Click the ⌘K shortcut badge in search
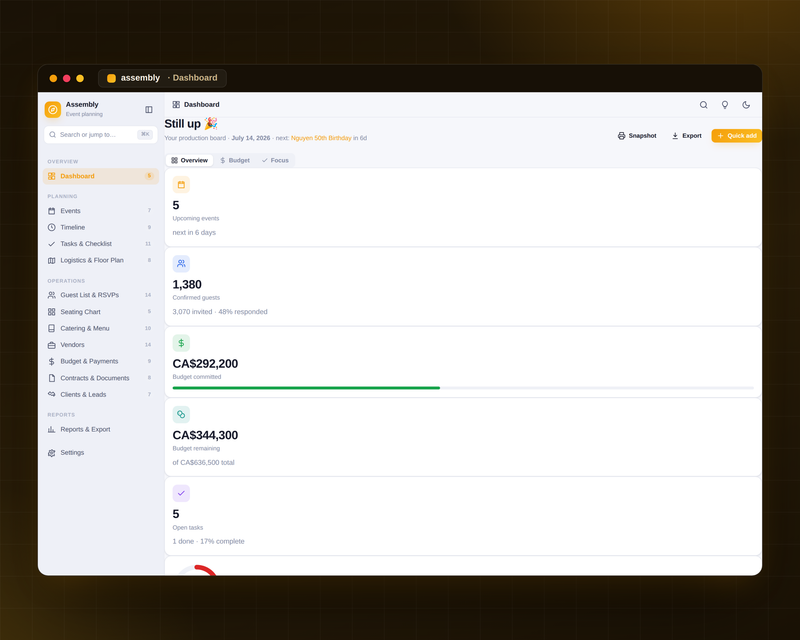Image resolution: width=800 pixels, height=640 pixels. point(145,135)
